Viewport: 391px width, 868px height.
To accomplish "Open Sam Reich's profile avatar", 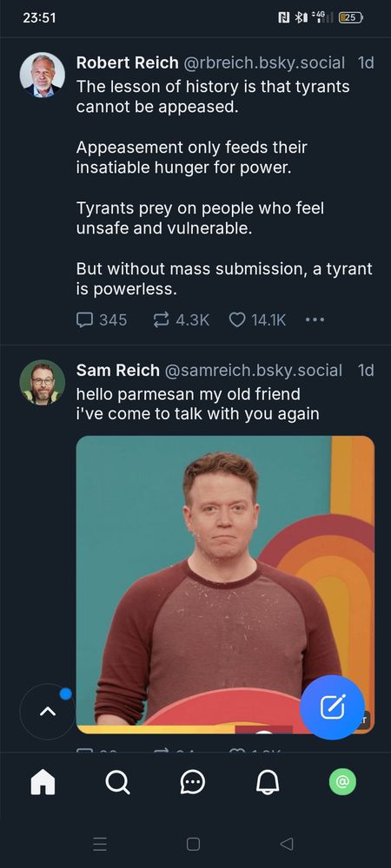I will (42, 383).
